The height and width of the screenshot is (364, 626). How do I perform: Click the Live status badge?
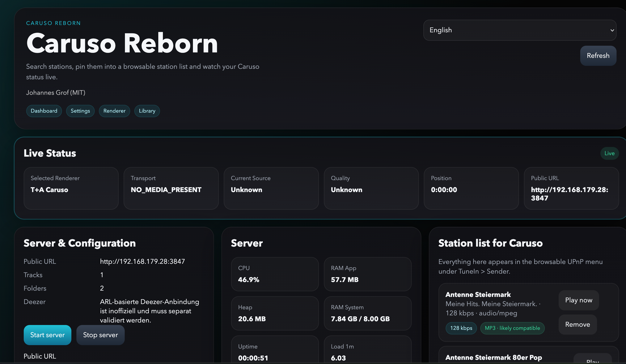coord(609,153)
